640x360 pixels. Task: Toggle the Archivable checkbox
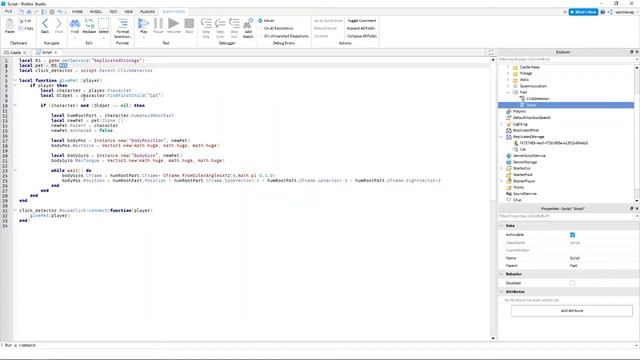(x=572, y=235)
